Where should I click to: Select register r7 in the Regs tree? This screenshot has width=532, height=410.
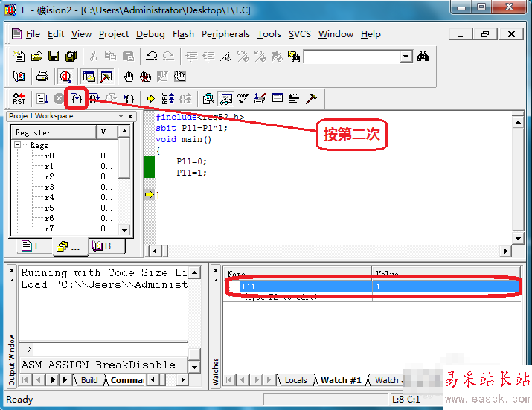click(x=49, y=228)
